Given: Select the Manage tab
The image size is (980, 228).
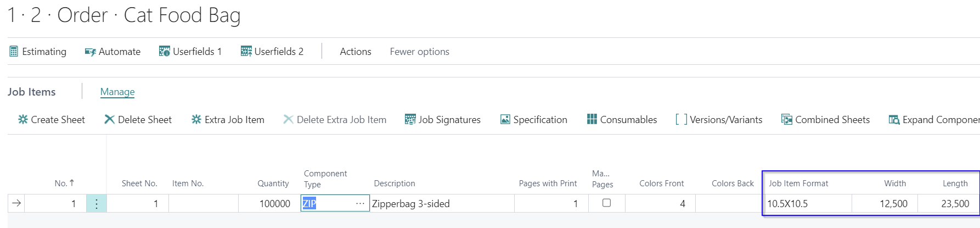Looking at the screenshot, I should pyautogui.click(x=117, y=92).
